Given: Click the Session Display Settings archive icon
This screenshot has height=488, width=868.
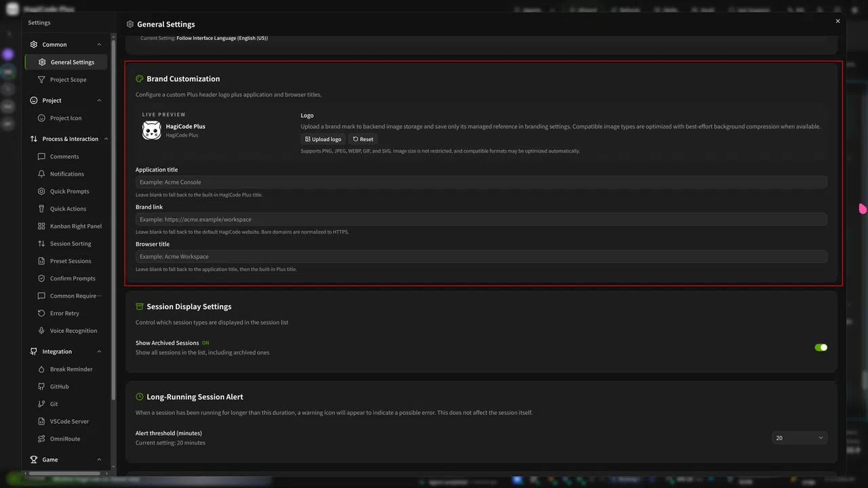Looking at the screenshot, I should (140, 306).
